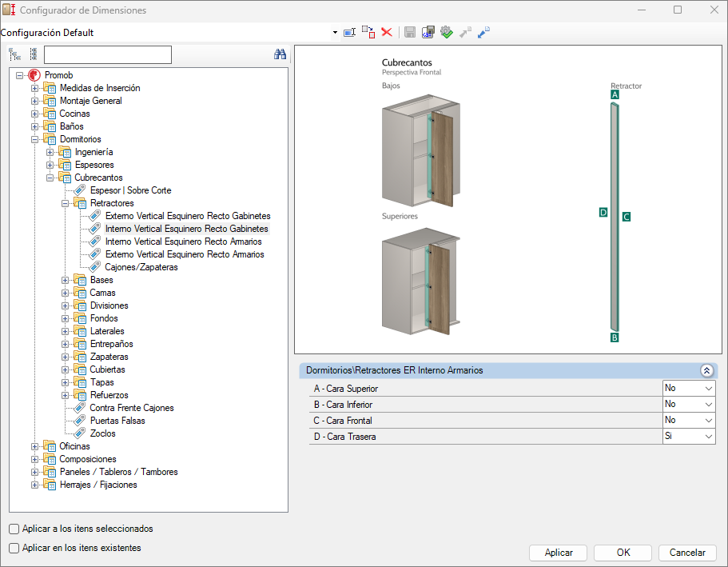The height and width of the screenshot is (567, 728).
Task: Open the A - Cara Superior dropdown
Action: [x=708, y=389]
